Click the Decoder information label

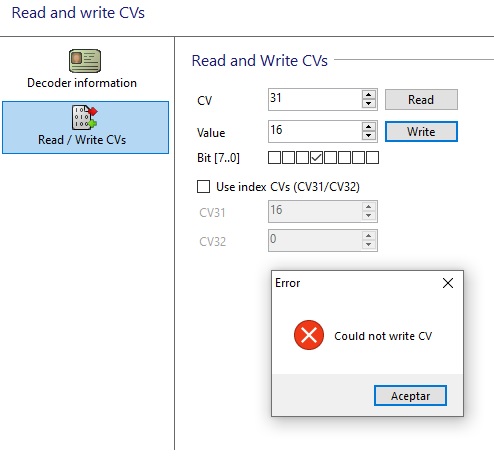[x=82, y=83]
